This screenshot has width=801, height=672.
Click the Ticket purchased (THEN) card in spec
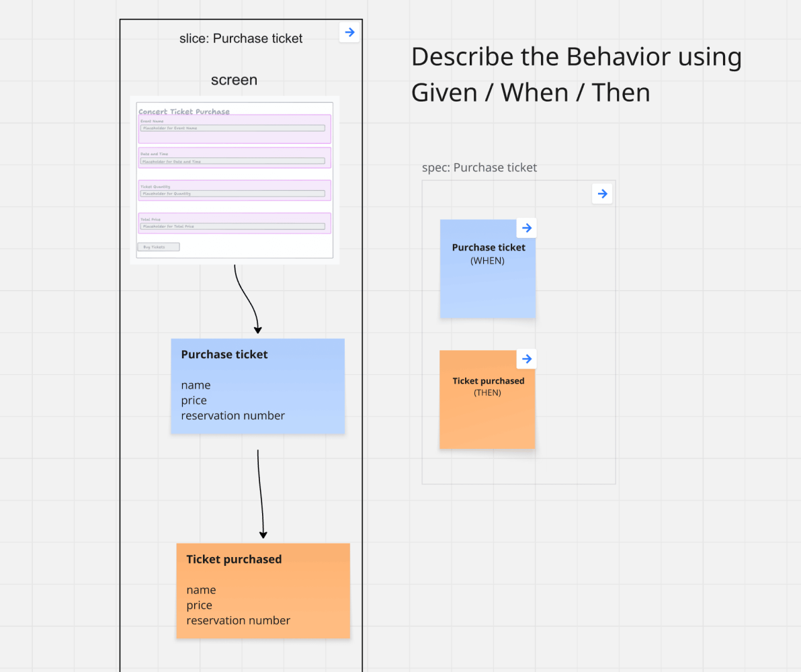coord(488,400)
